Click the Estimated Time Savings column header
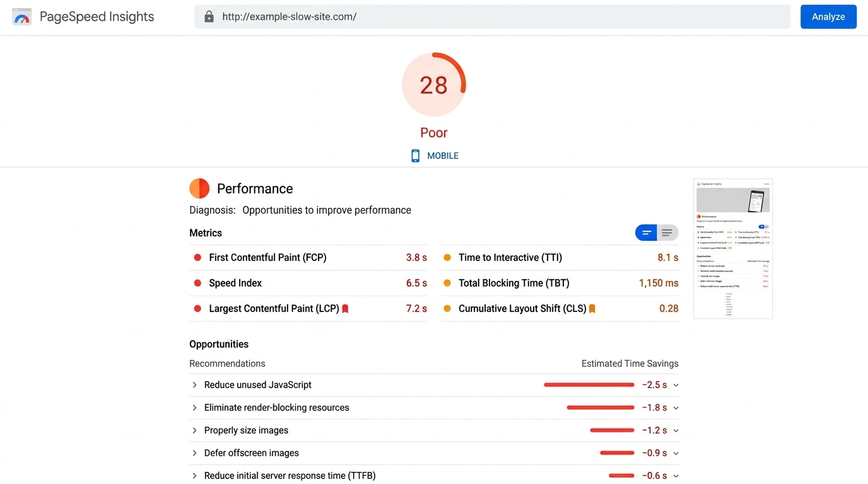Image resolution: width=868 pixels, height=484 pixels. (x=630, y=364)
